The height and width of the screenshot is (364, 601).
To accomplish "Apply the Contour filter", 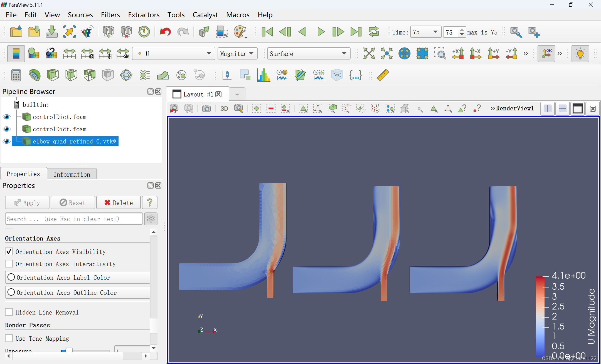I will (x=35, y=75).
